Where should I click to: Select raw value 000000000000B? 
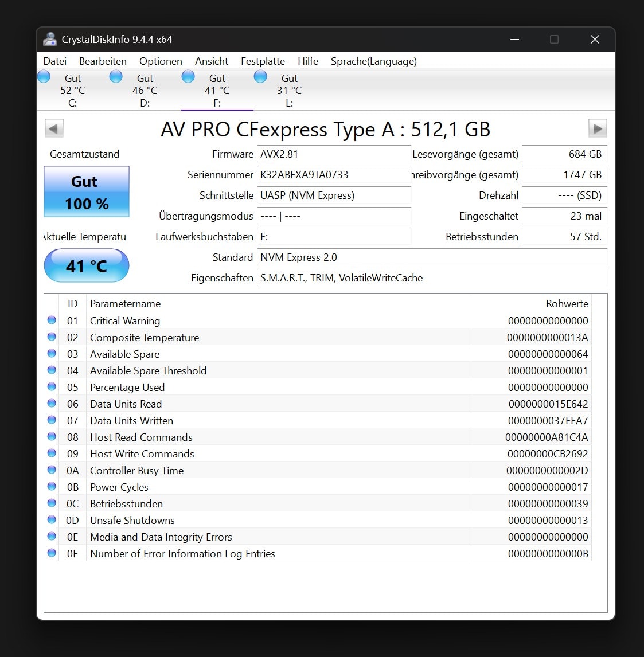548,553
